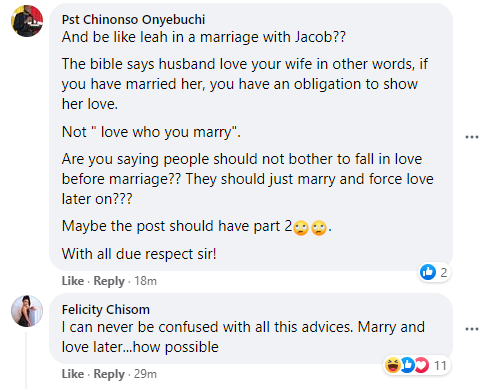Image resolution: width=490 pixels, height=389 pixels.
Task: Open options menu for Felicity's comment
Action: tap(472, 329)
